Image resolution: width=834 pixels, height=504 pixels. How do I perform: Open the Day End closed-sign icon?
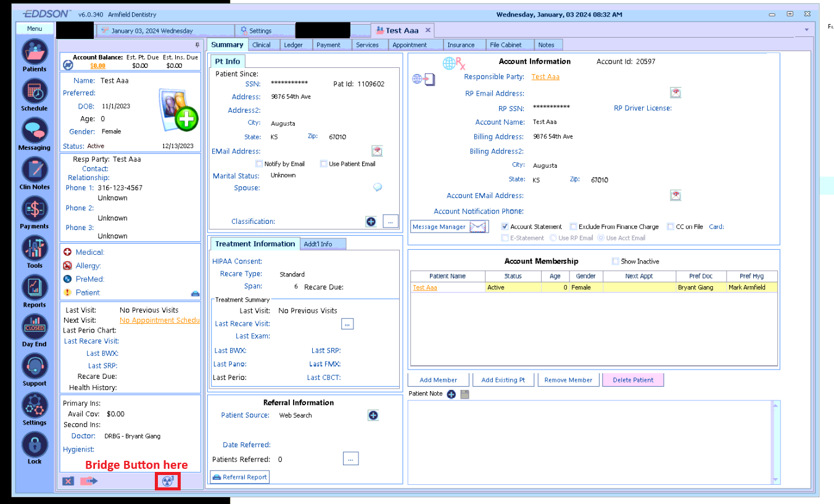[35, 327]
